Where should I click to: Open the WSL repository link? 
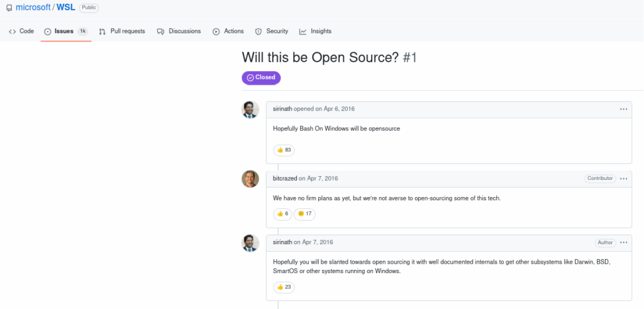66,8
